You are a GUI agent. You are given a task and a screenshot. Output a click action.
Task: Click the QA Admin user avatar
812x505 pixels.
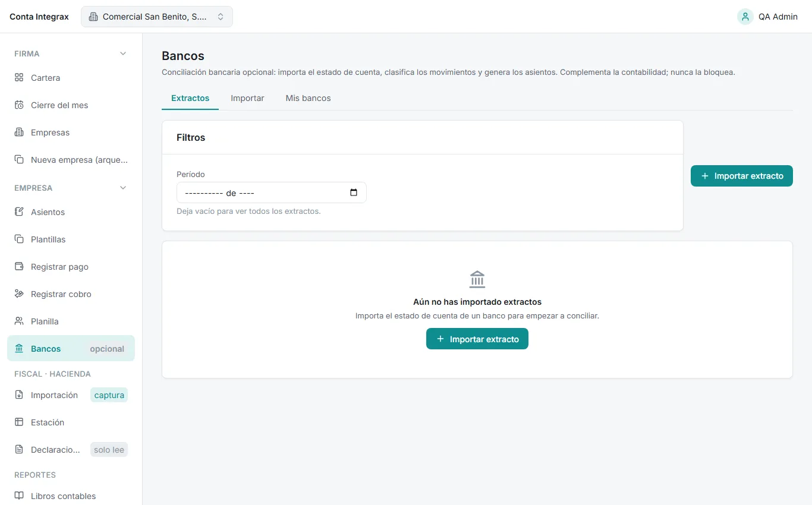pos(745,17)
